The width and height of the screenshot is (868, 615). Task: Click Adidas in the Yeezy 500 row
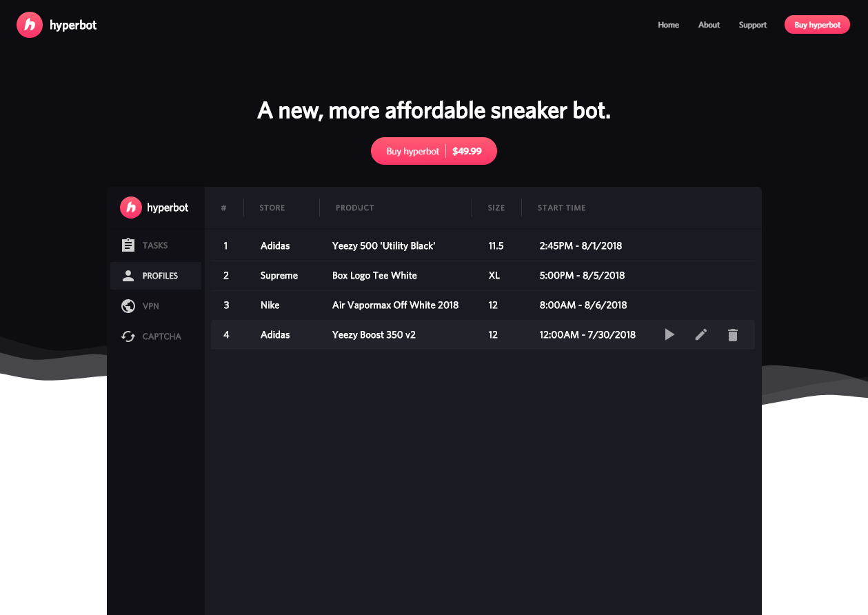coord(275,246)
